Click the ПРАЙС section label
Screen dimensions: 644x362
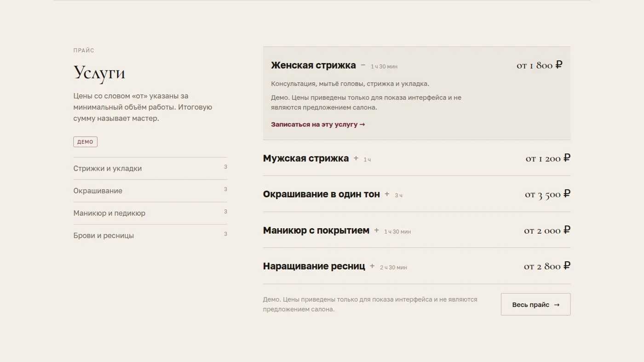click(x=84, y=51)
